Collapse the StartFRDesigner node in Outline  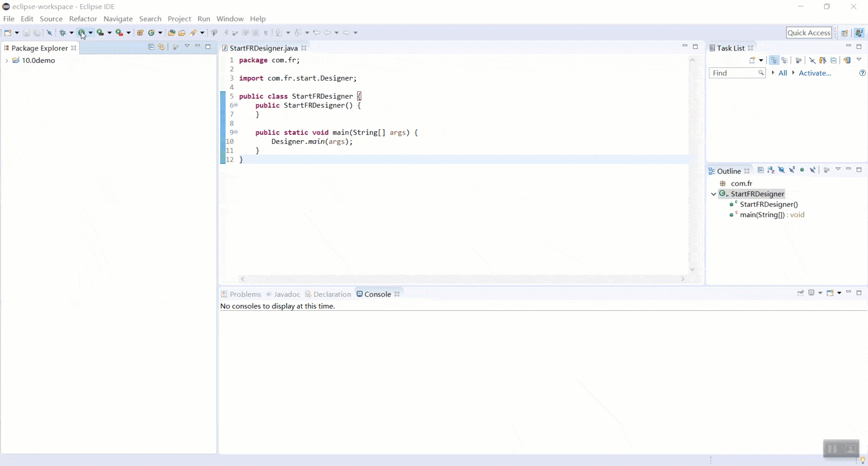[713, 194]
